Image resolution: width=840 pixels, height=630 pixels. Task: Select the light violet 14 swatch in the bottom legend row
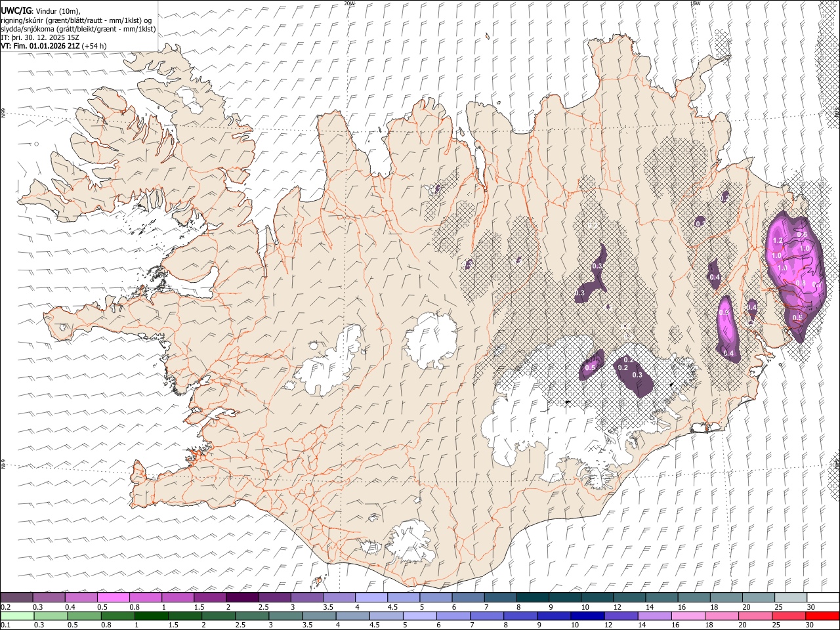pos(655,616)
